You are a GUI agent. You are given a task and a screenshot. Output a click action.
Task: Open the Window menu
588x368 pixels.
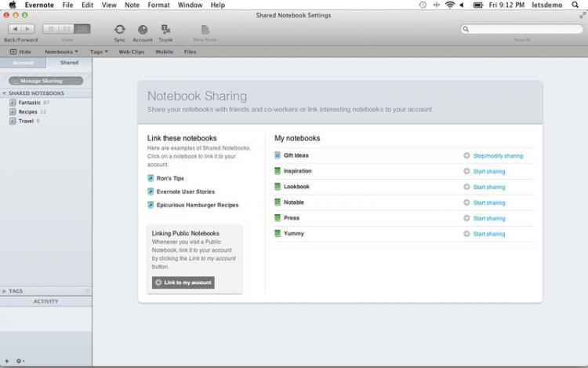191,5
